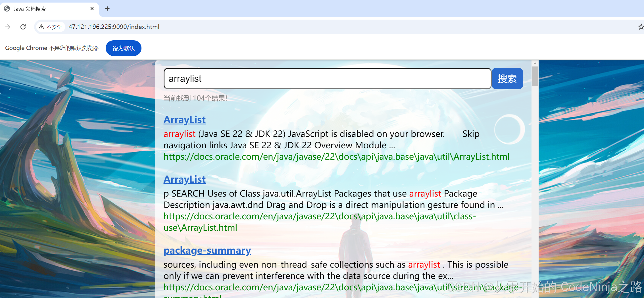644x298 pixels.
Task: Focus the arraylist search input
Action: [327, 78]
